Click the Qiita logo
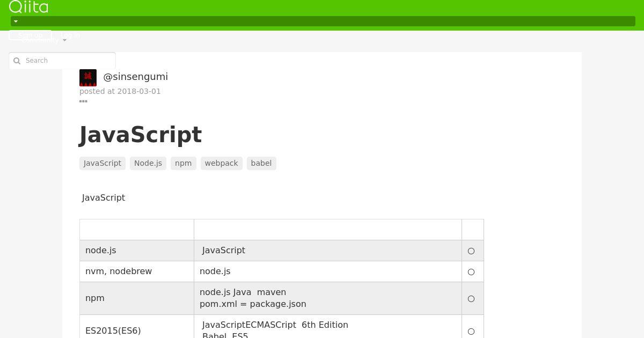Viewport: 644px width, 338px height. pyautogui.click(x=28, y=6)
